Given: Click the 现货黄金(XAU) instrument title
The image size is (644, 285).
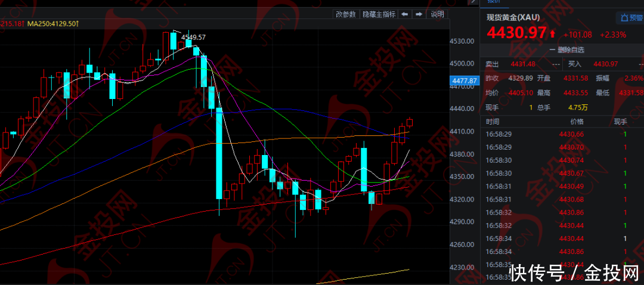Looking at the screenshot, I should (x=513, y=18).
